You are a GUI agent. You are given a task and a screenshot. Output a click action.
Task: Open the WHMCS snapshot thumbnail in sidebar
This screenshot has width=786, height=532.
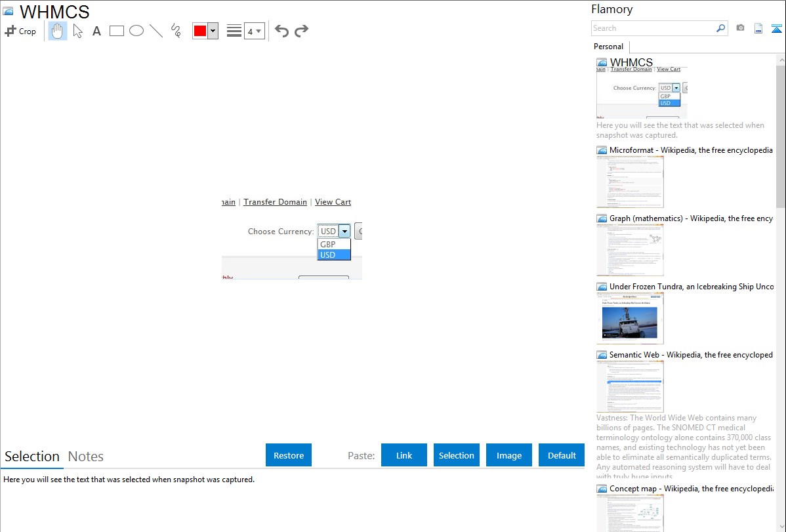coord(642,92)
